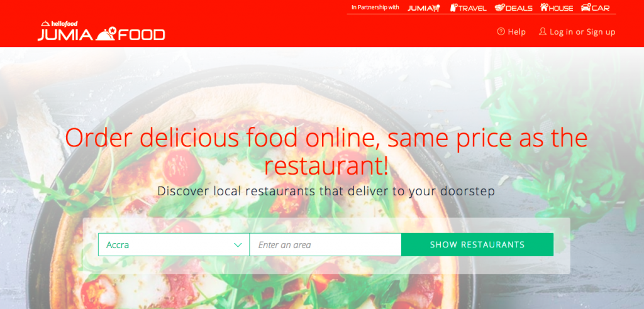
Task: Open the Travel partner link text
Action: (x=472, y=8)
